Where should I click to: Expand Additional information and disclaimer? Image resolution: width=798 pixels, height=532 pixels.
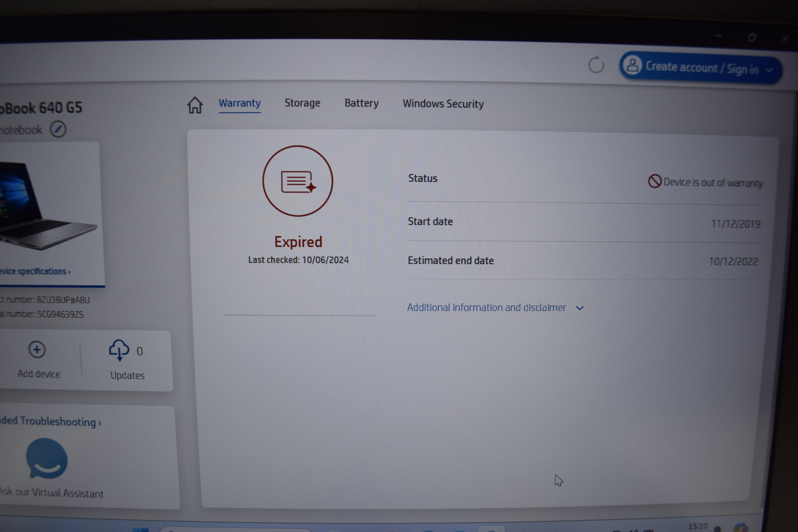click(495, 308)
